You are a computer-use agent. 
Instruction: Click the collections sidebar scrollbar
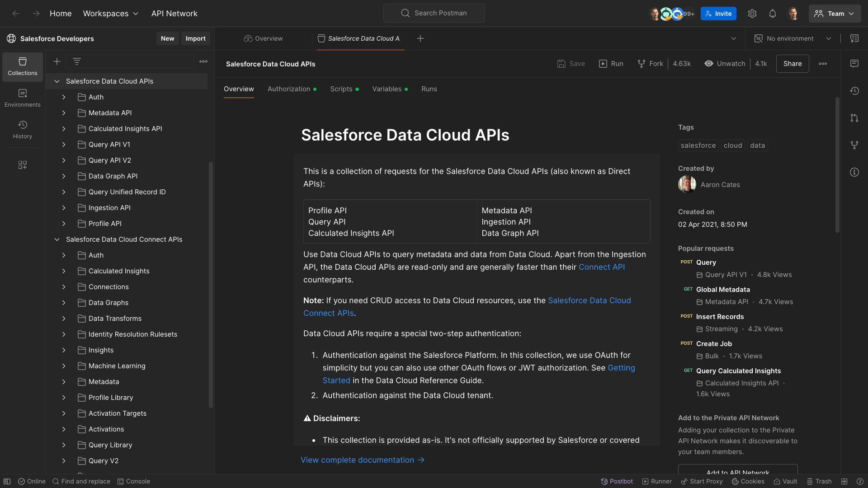click(x=211, y=285)
